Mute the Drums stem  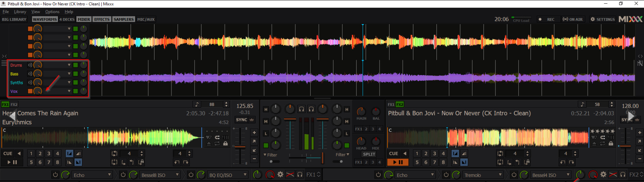click(x=30, y=65)
